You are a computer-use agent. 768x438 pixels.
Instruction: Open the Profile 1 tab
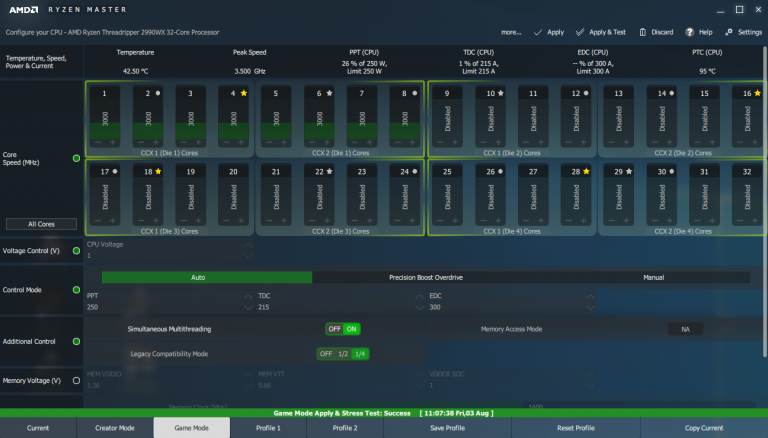[x=268, y=428]
